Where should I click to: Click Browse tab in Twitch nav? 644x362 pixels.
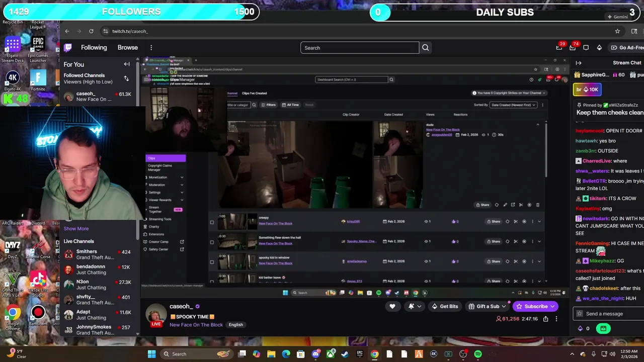pos(127,48)
